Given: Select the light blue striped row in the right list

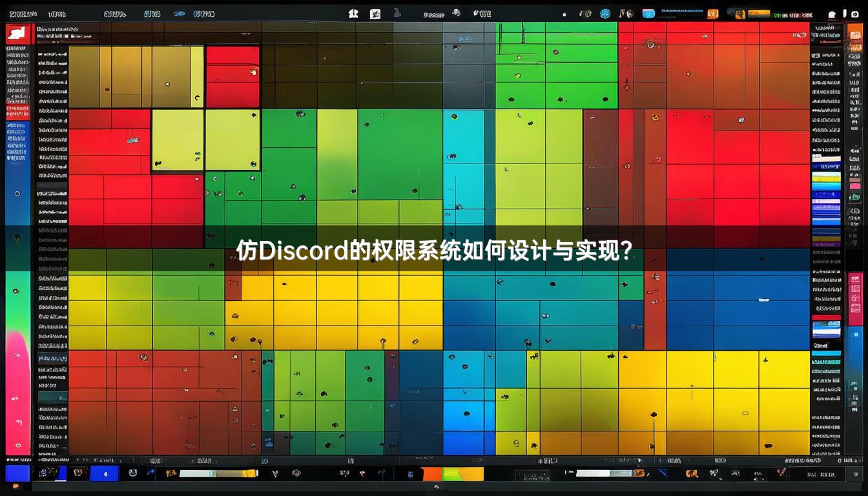Looking at the screenshot, I should [x=826, y=186].
